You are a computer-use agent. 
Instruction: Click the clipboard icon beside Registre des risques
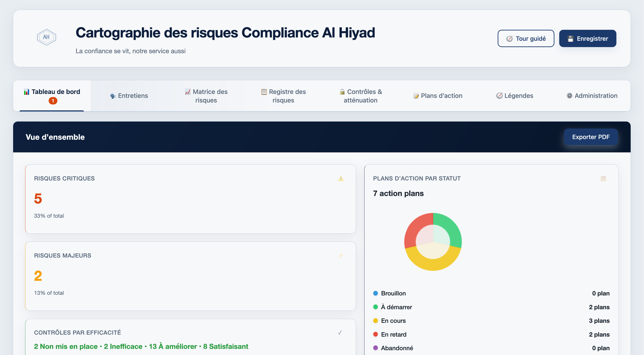(264, 92)
